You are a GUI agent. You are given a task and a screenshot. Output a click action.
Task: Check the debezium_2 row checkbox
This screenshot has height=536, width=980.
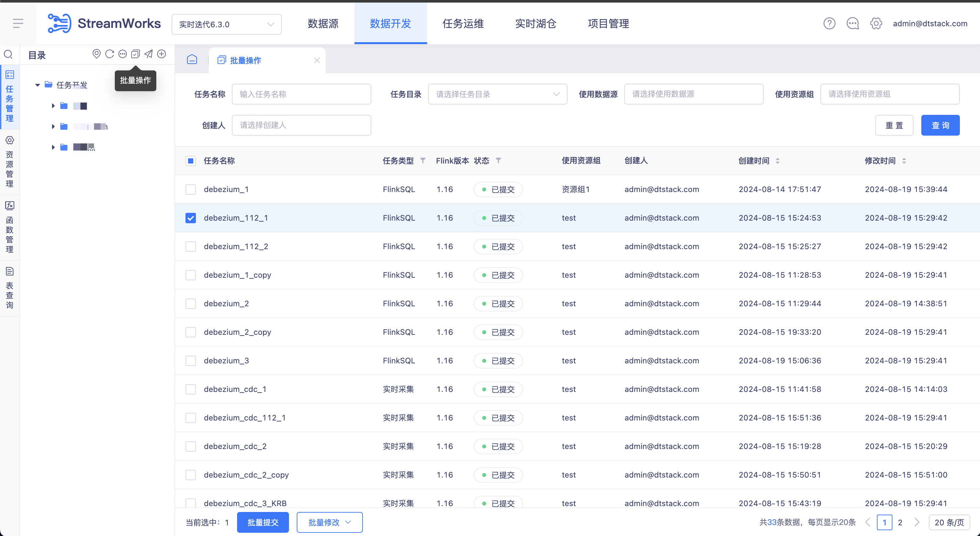click(191, 303)
